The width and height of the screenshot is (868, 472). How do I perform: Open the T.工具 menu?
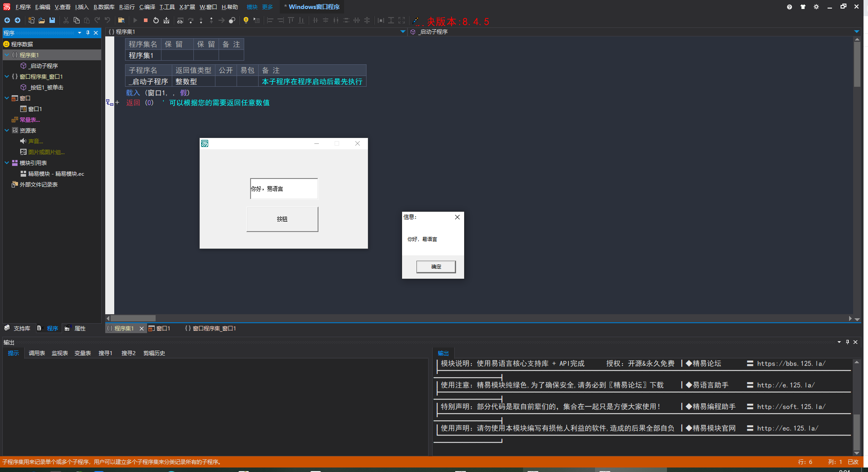[x=167, y=7]
